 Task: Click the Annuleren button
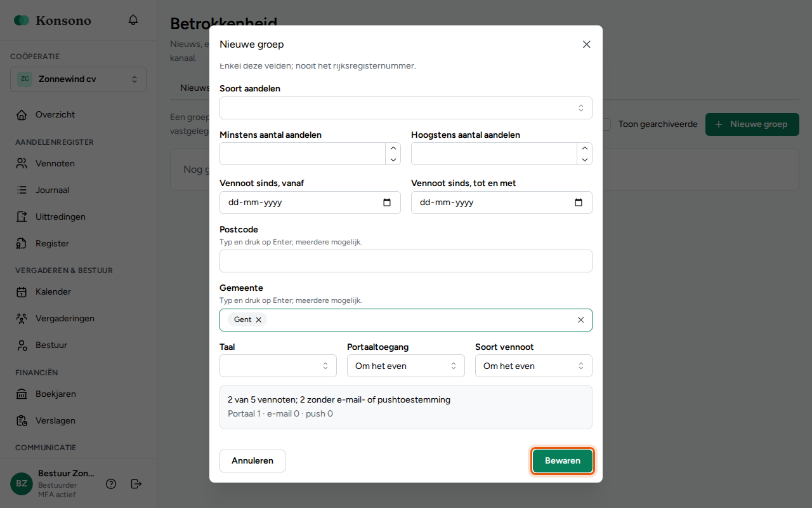252,461
